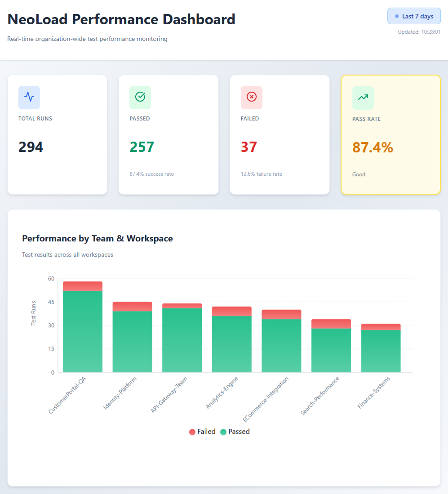Click the Test Runs y-axis title
Screen dimensions: 448x494
click(33, 313)
